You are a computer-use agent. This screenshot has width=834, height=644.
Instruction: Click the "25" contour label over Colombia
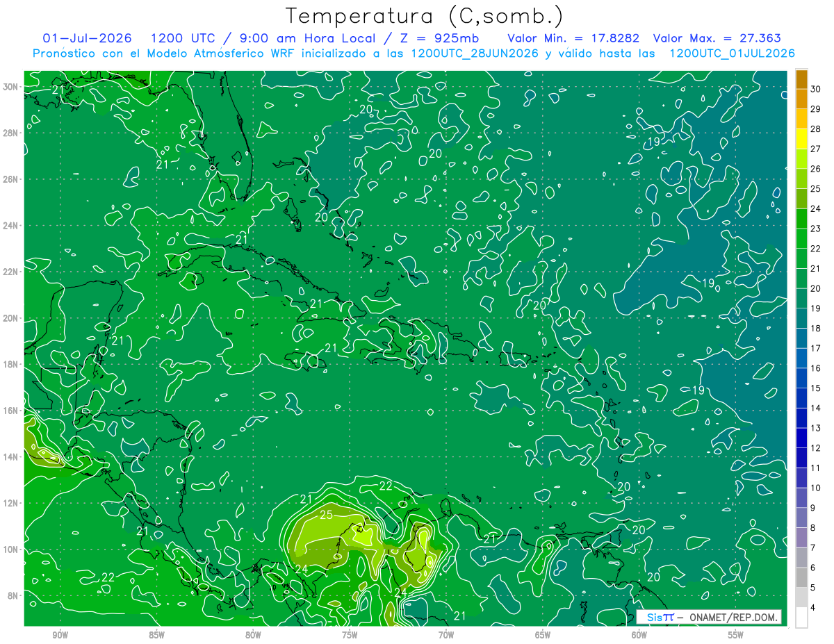(326, 515)
